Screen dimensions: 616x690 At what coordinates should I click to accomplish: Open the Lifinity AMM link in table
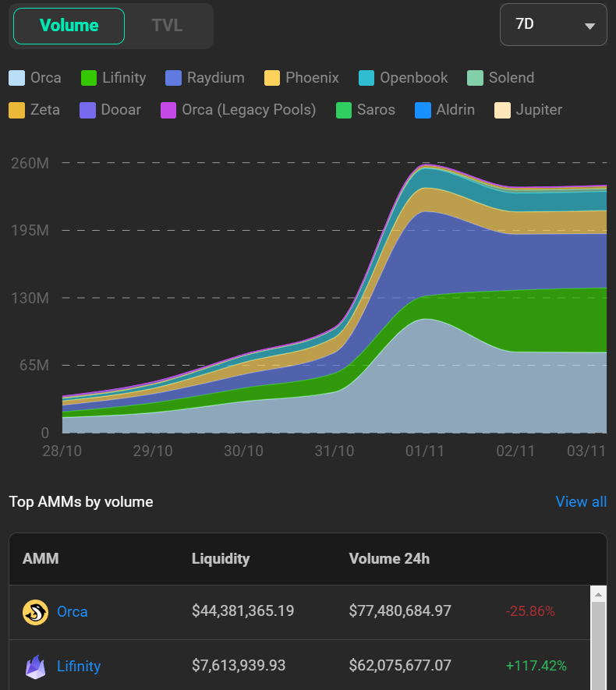(79, 667)
